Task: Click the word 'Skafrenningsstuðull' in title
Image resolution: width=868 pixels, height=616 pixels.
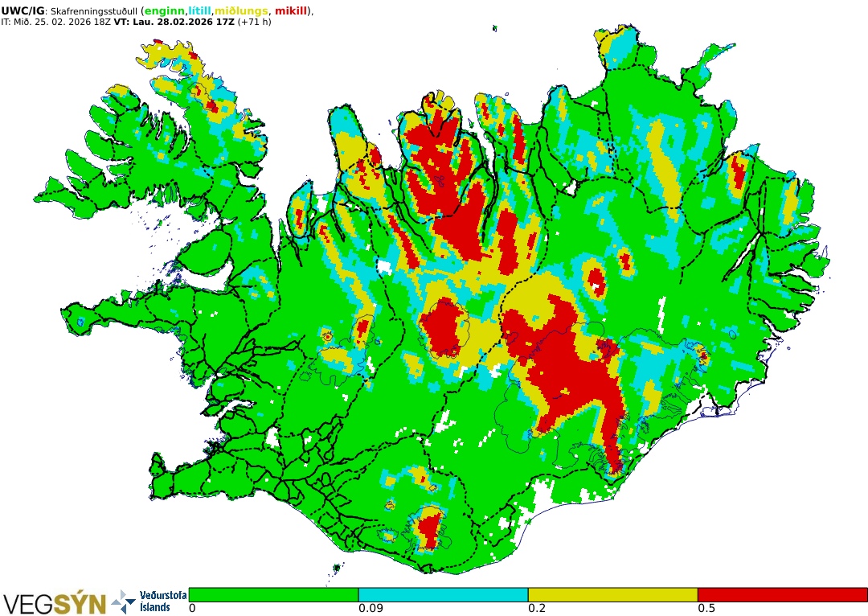Action: [x=93, y=11]
